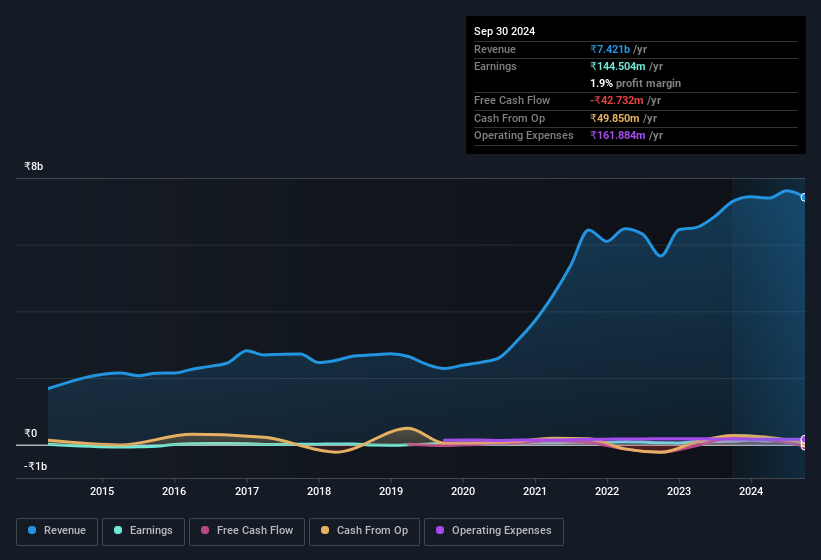
Task: Click the -₹1b y-axis label
Action: click(36, 466)
